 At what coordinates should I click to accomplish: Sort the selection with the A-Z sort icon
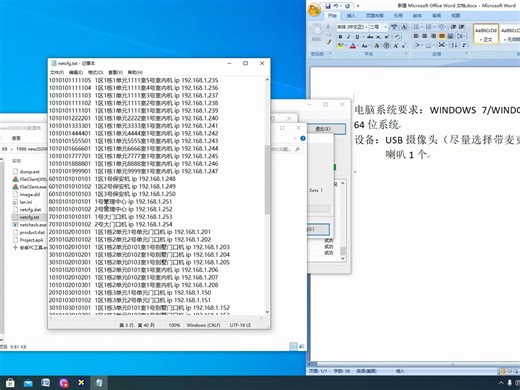454,45
